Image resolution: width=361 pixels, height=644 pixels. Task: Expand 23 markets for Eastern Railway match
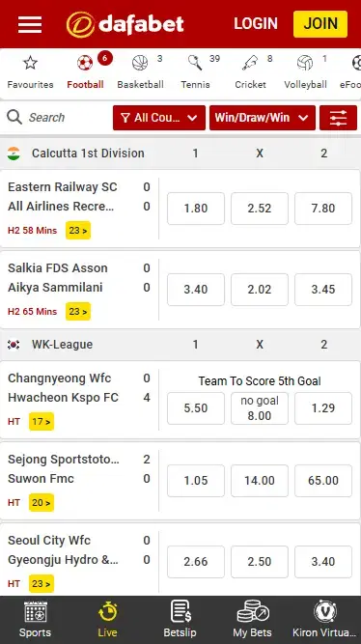click(78, 231)
